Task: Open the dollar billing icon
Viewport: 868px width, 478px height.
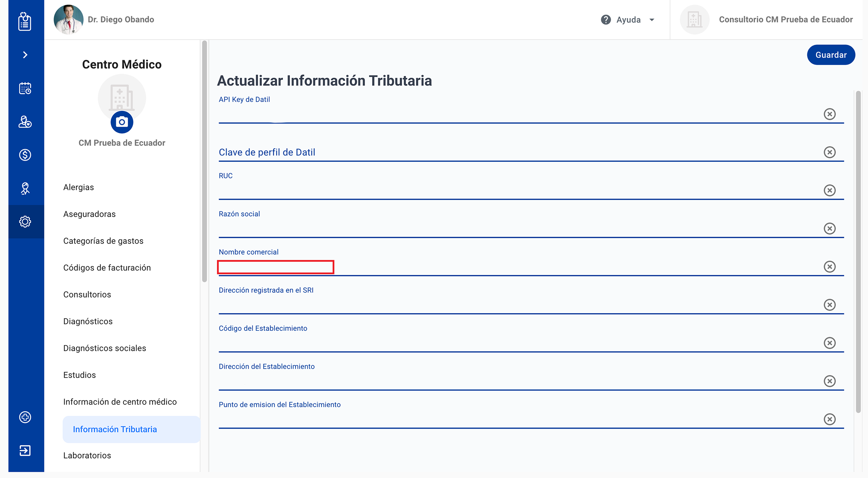Action: (x=25, y=155)
